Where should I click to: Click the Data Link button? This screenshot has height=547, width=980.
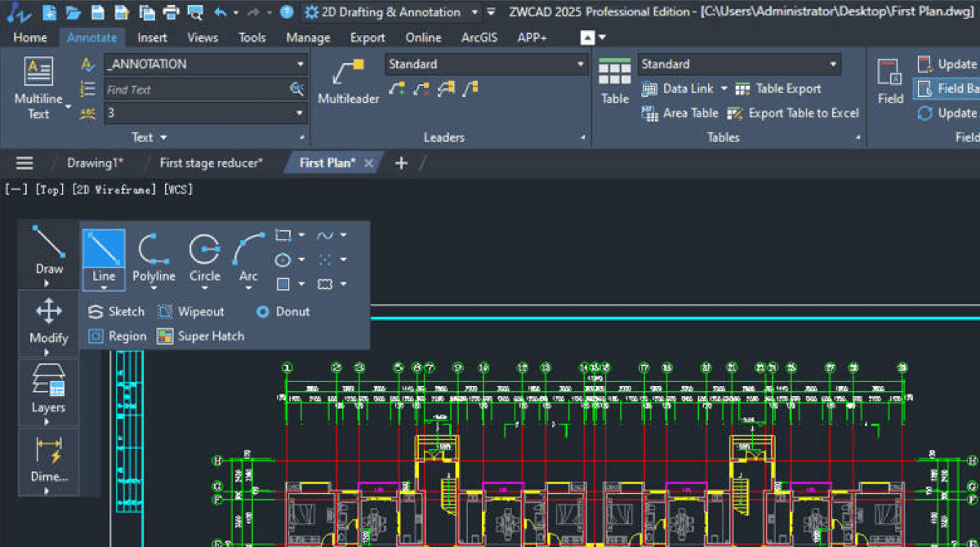[x=677, y=88]
